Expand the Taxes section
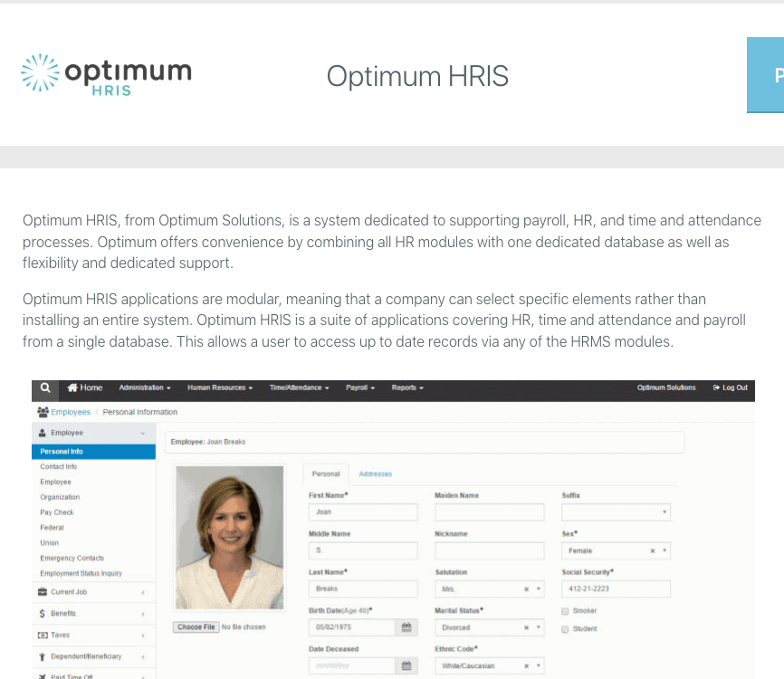 [x=93, y=635]
